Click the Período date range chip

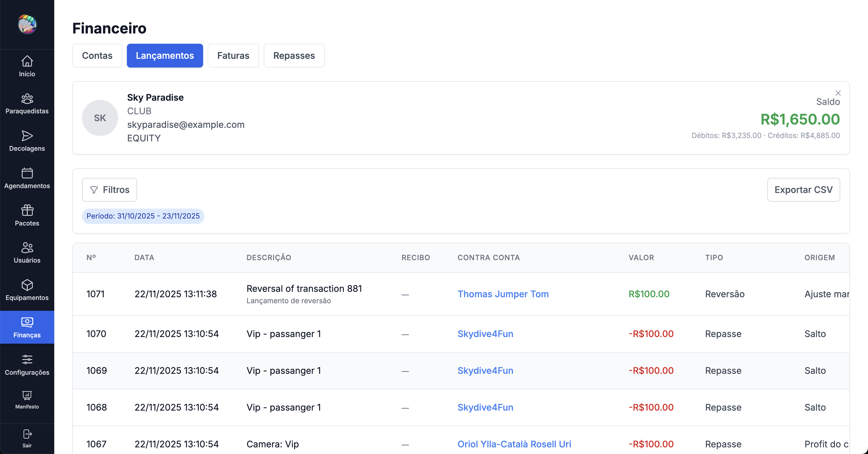143,216
